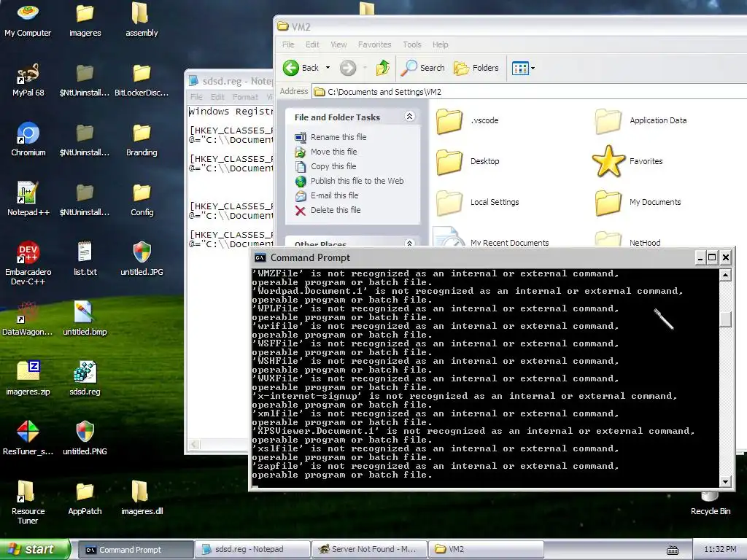The width and height of the screenshot is (747, 560).
Task: Click Forward arrow in VM2 toolbar
Action: [x=348, y=68]
